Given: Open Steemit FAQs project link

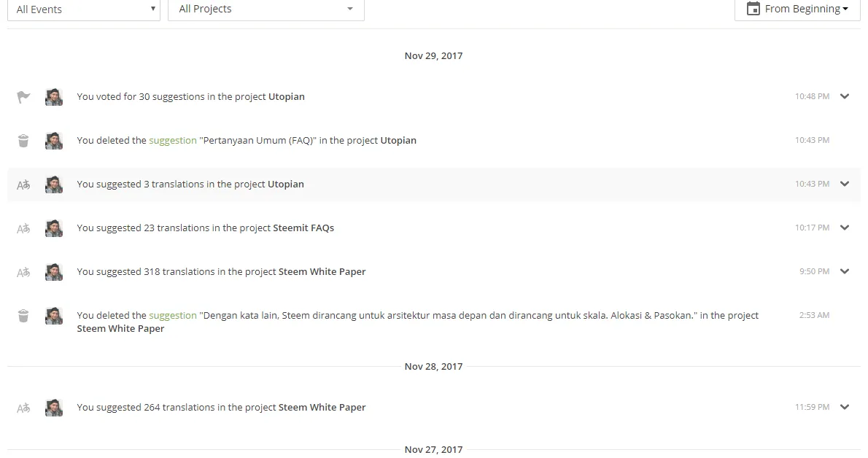Looking at the screenshot, I should coord(303,228).
